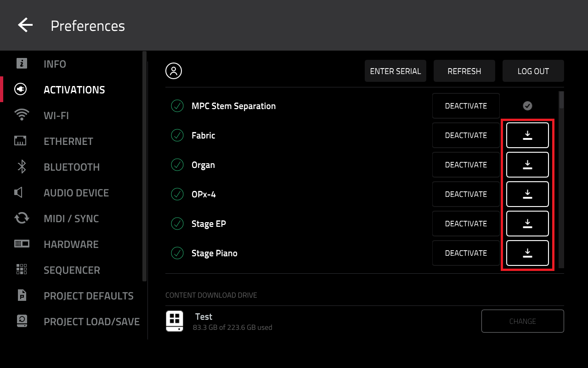Click the Fabric plugin name

204,135
